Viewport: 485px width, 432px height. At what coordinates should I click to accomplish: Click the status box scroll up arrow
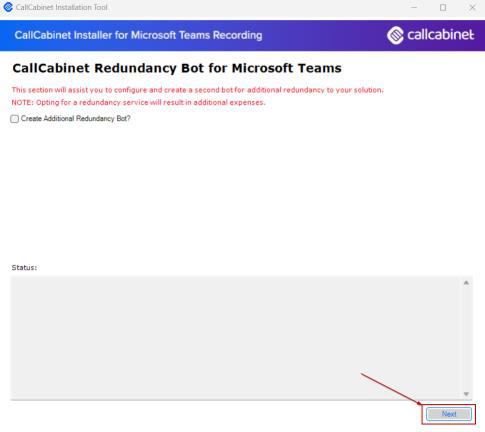tap(466, 283)
